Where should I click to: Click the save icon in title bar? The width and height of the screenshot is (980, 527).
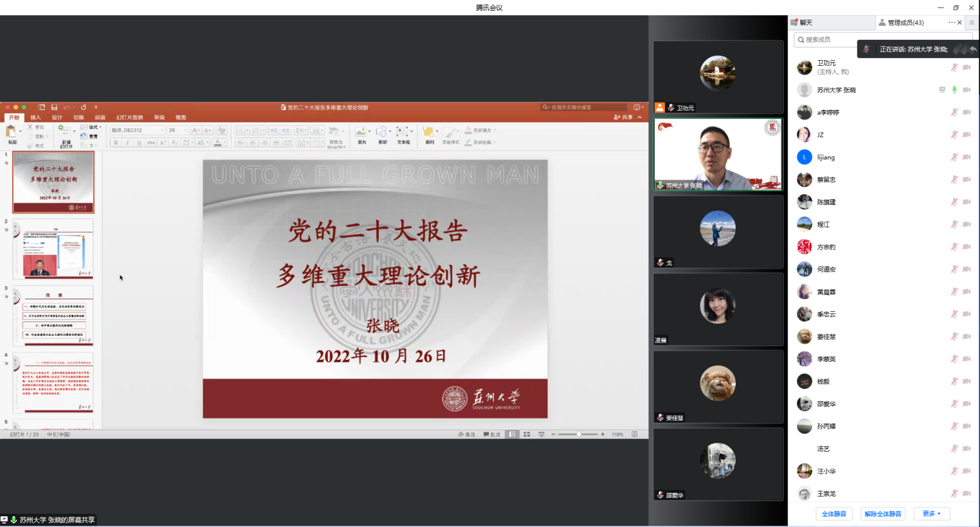point(54,108)
